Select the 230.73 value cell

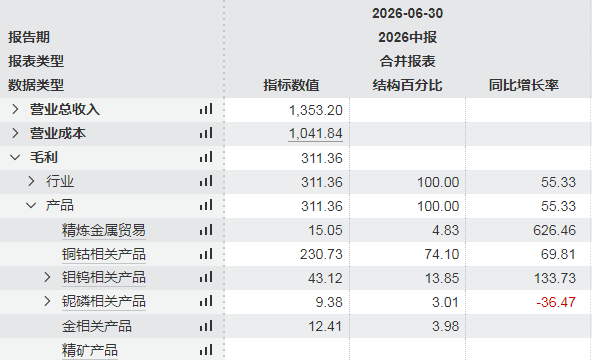coord(321,254)
